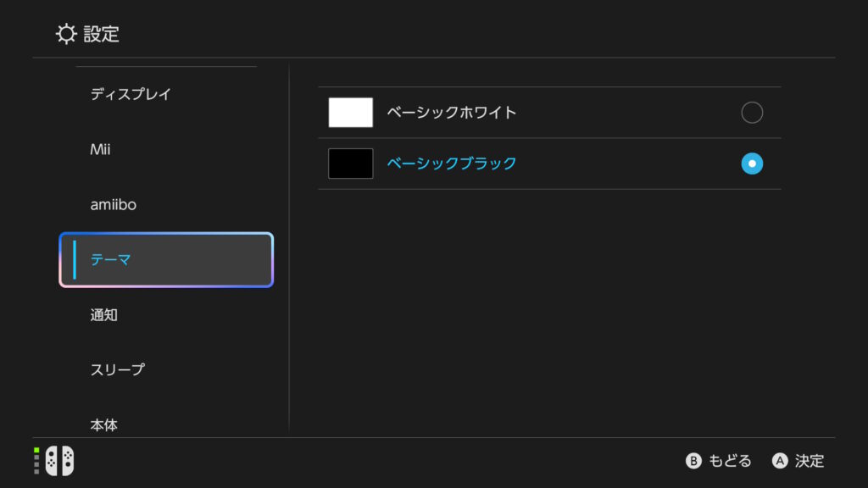Click the white theme preview swatch

pos(351,113)
